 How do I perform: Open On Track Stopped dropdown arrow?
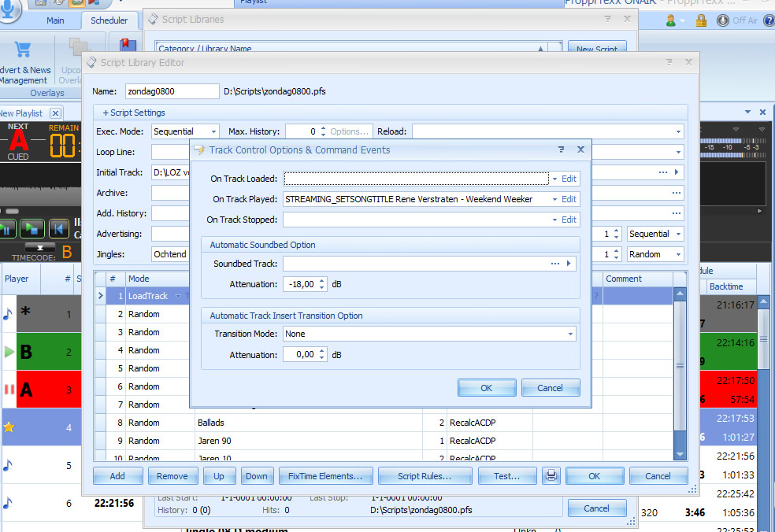tap(554, 220)
